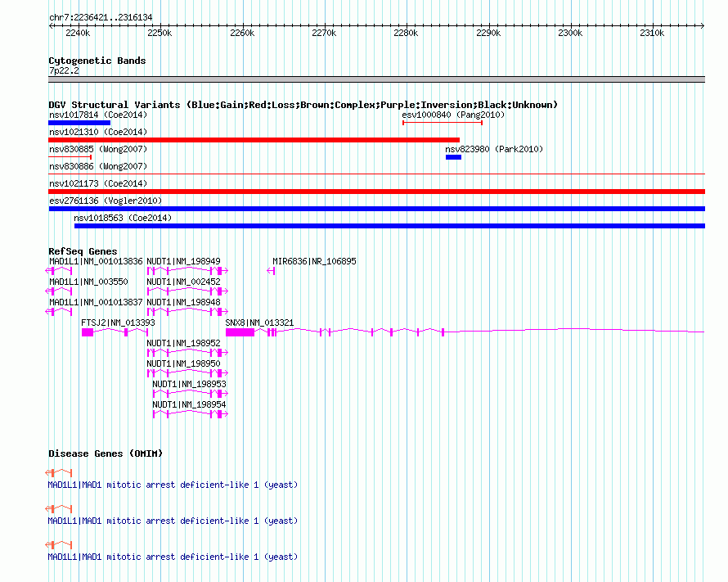Click the NUDT1|NM_002452 transcript label
Screen dimensions: 728x582
183,282
